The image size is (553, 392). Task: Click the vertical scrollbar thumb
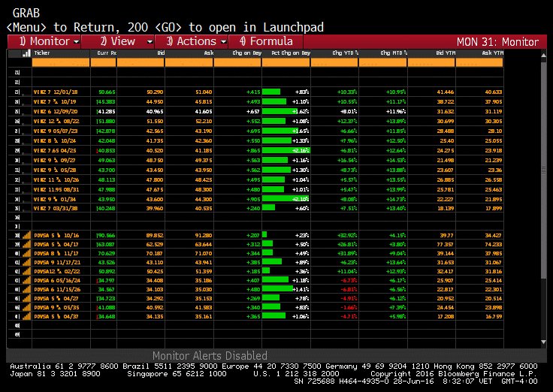[543, 170]
